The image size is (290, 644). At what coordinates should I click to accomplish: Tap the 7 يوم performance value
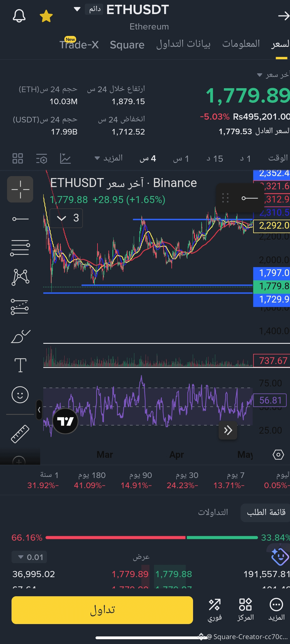point(229,485)
